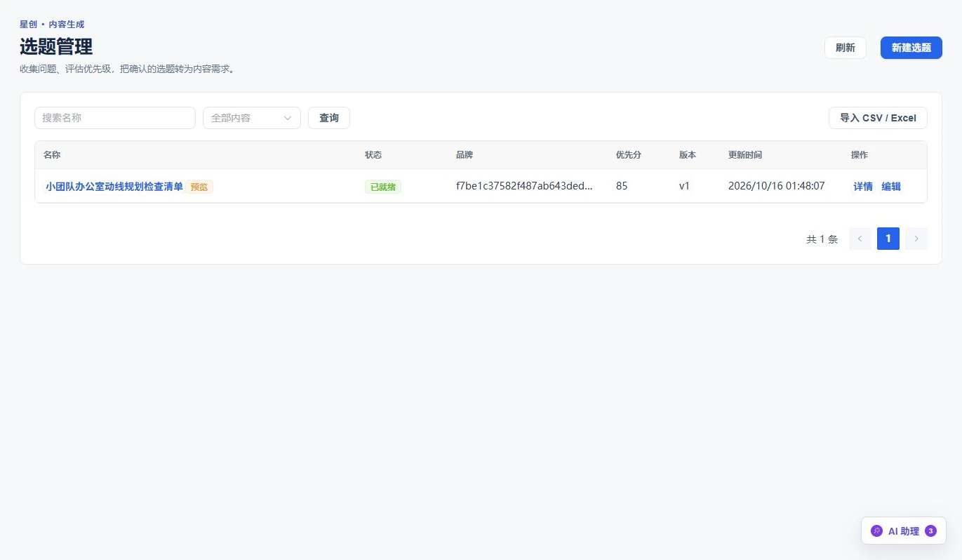Click the 星创 · 内容生成 breadcrumb text
Image resolution: width=962 pixels, height=560 pixels.
[52, 25]
